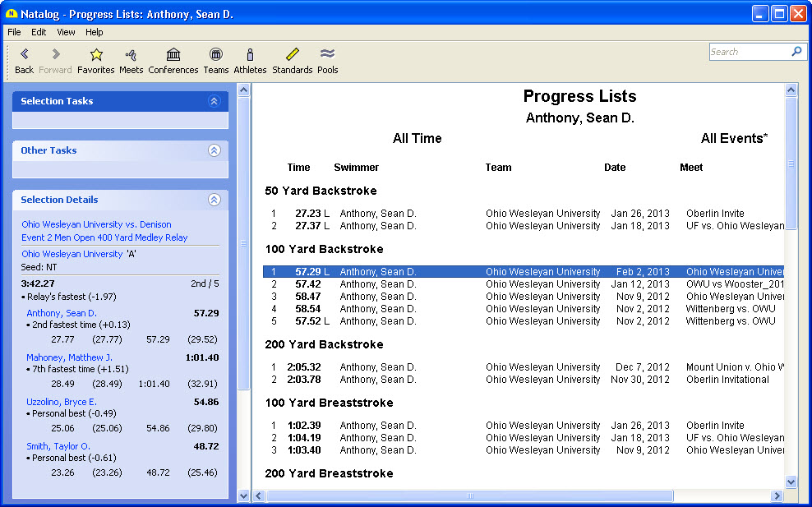Image resolution: width=812 pixels, height=507 pixels.
Task: Click the horizontal scrollbar in report pane
Action: click(x=470, y=496)
